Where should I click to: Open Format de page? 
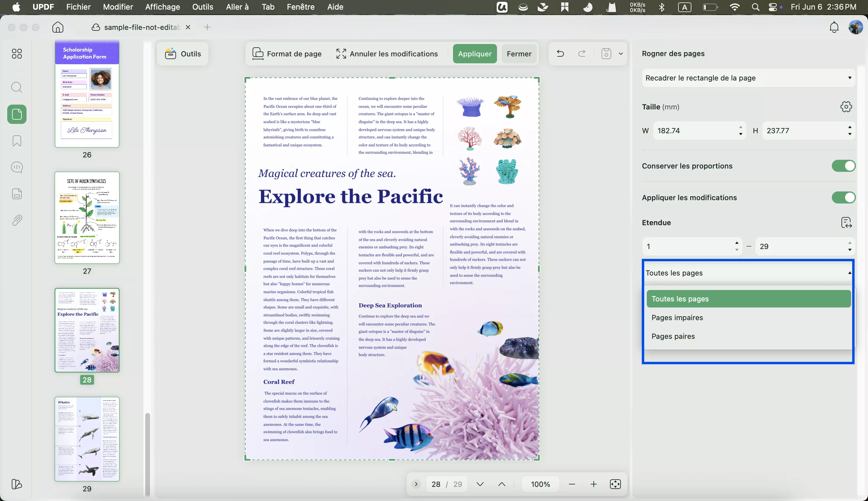tap(287, 54)
